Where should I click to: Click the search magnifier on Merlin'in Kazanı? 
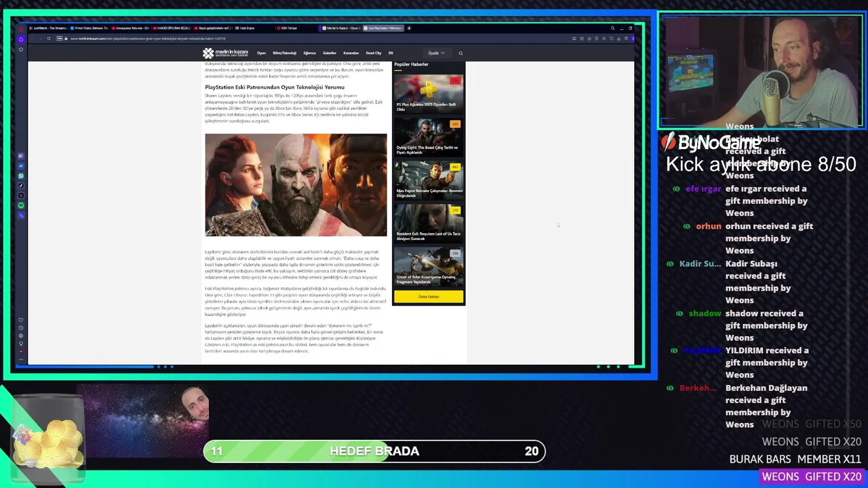coord(460,53)
